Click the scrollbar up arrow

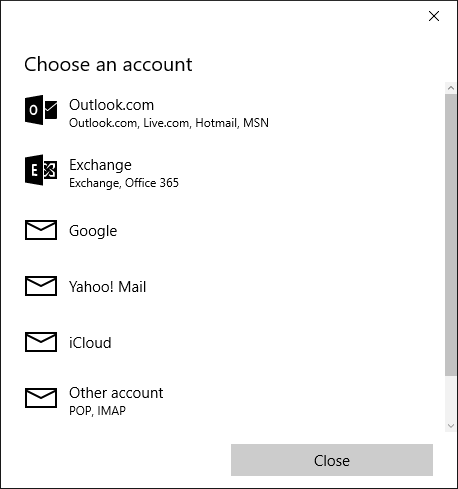(x=451, y=88)
